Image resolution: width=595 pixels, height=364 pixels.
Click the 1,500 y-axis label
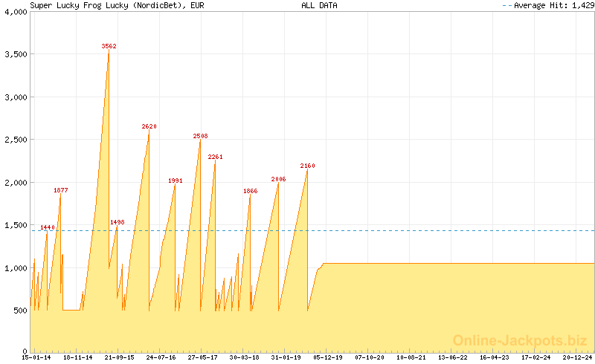point(16,225)
